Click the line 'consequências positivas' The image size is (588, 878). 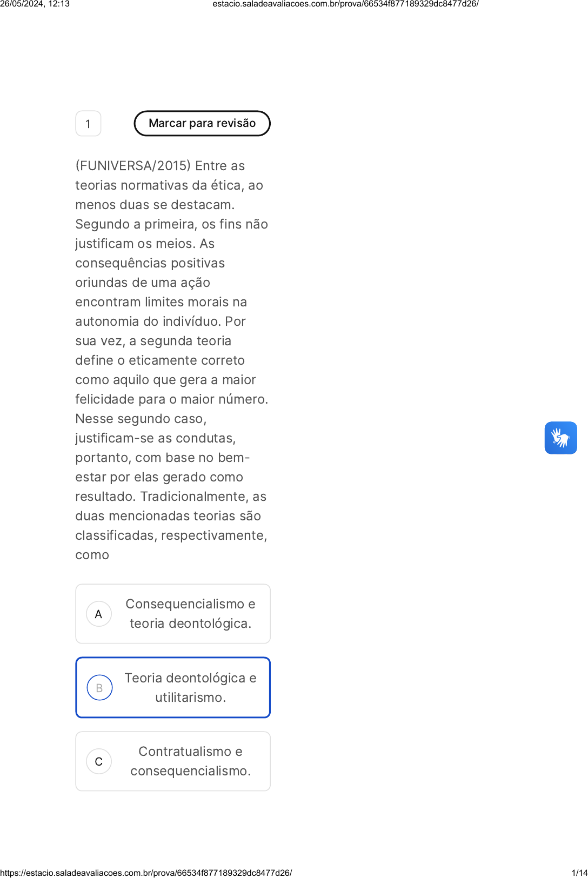tap(150, 263)
